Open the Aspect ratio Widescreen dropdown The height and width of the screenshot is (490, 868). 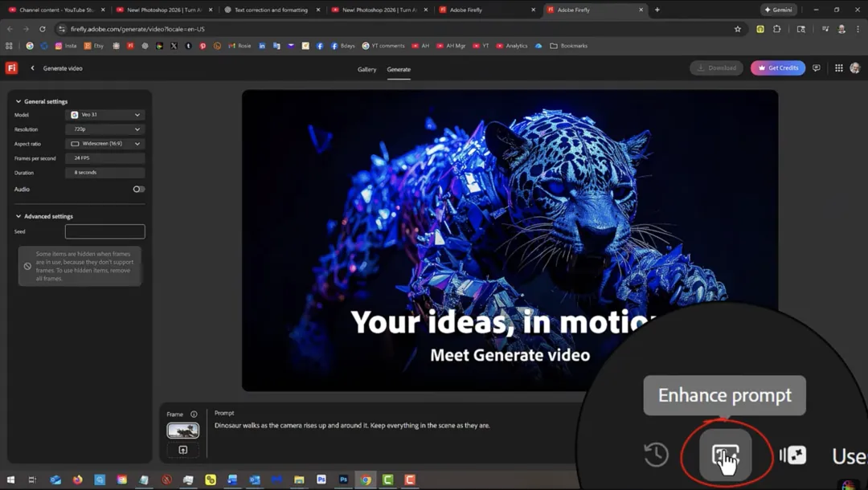(x=104, y=143)
